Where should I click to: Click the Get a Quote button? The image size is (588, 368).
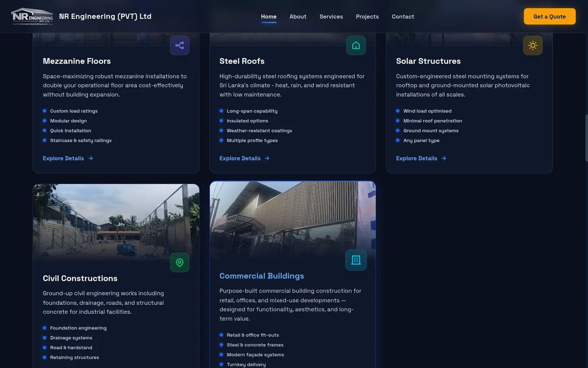550,16
